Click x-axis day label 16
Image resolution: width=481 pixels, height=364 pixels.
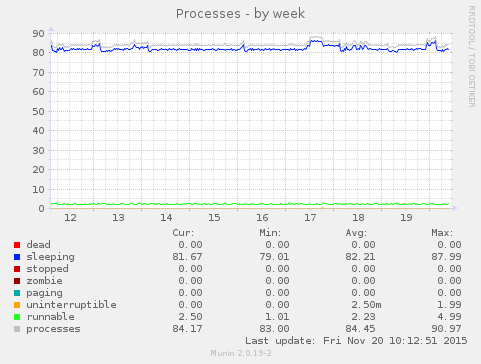coord(262,218)
